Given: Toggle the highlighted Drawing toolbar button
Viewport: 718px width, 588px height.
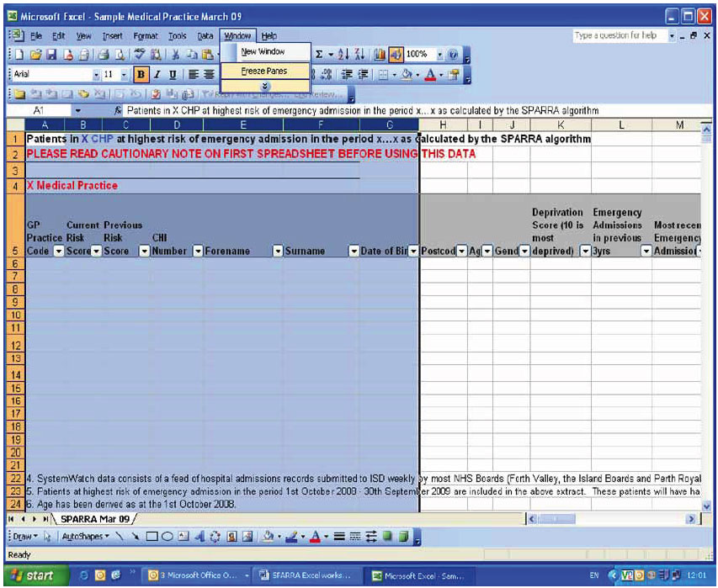Looking at the screenshot, I should click(396, 55).
